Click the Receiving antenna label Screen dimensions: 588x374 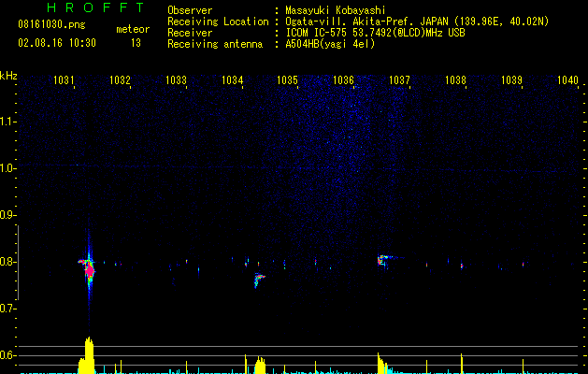215,44
